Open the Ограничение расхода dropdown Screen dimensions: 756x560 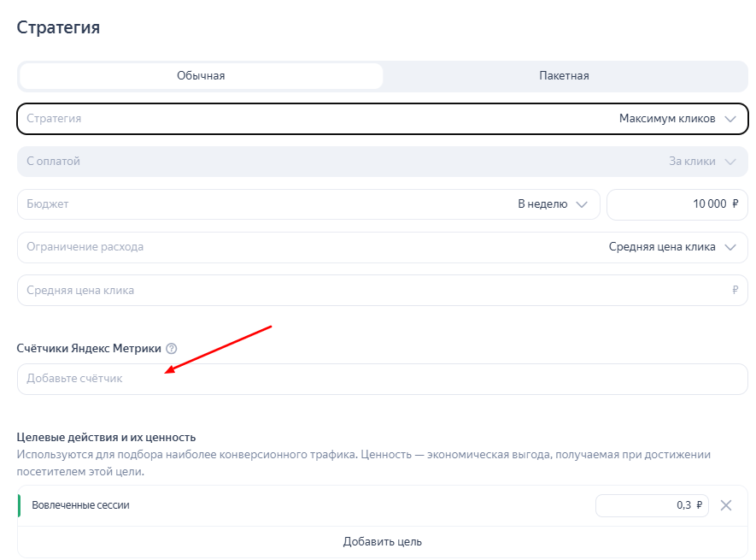click(383, 247)
